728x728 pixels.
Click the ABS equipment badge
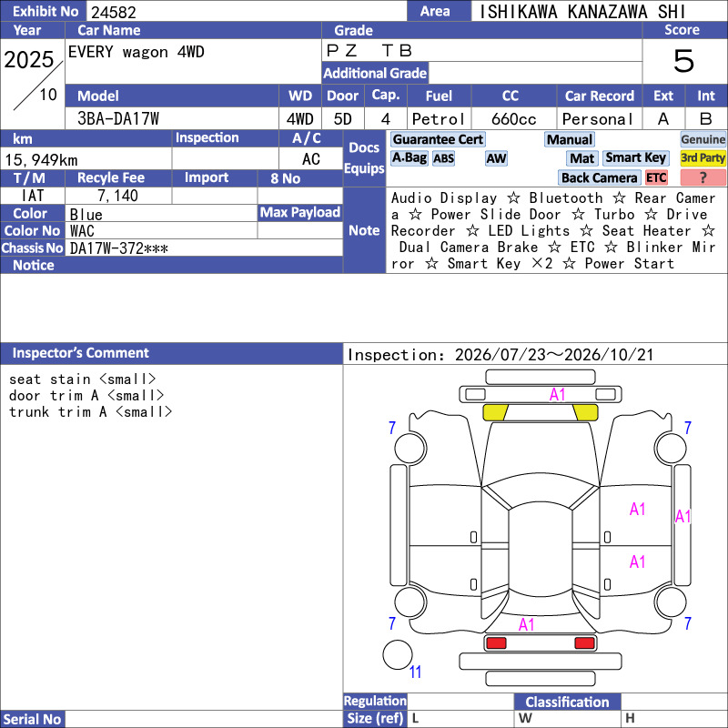(x=443, y=158)
